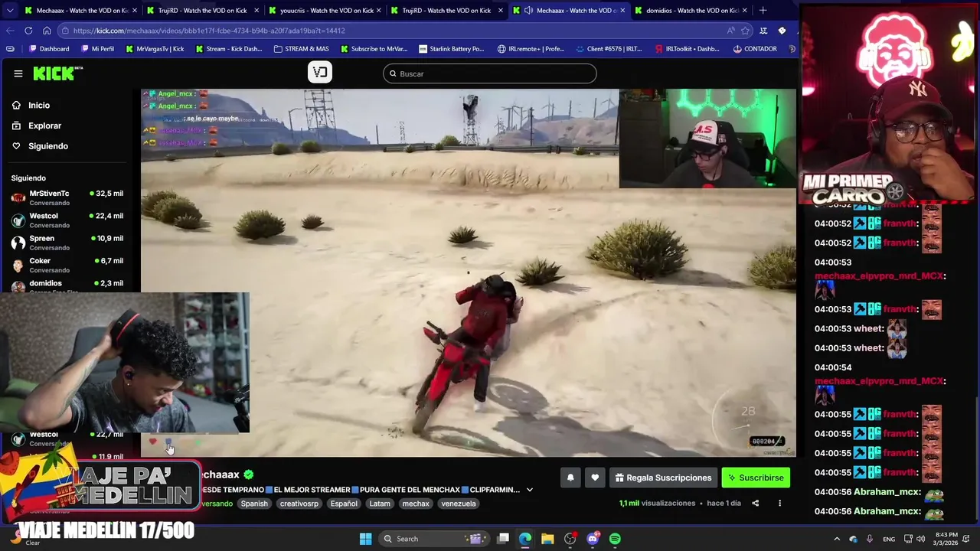Viewport: 980px width, 551px height.
Task: Open Dashboard bookmark
Action: [49, 49]
